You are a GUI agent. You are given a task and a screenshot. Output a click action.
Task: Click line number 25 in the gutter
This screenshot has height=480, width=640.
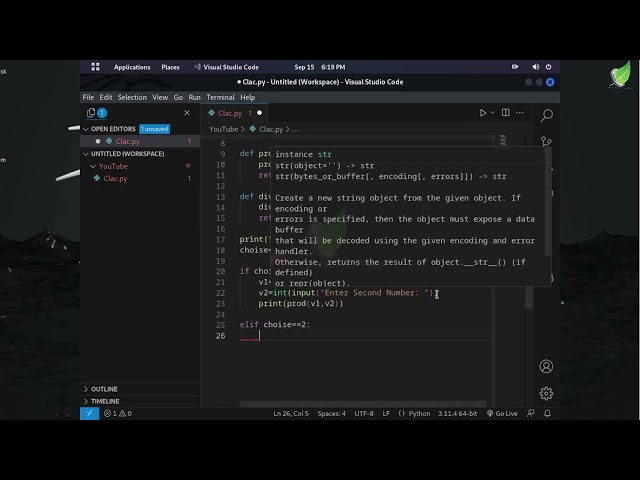tap(220, 325)
